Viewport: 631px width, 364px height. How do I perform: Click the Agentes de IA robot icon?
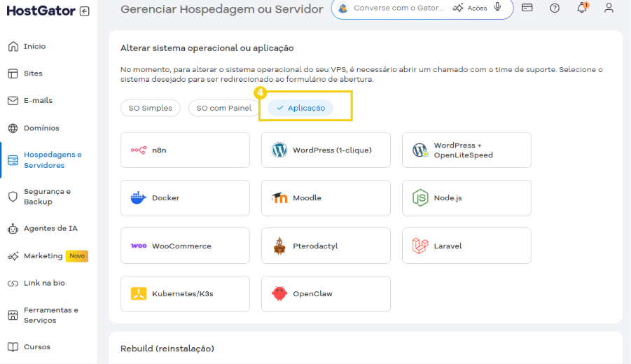pyautogui.click(x=13, y=228)
